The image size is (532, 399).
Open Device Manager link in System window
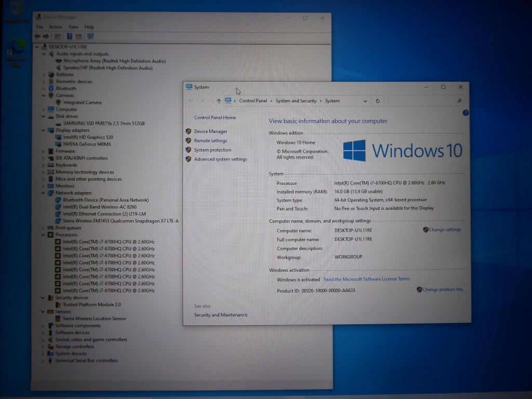click(210, 131)
